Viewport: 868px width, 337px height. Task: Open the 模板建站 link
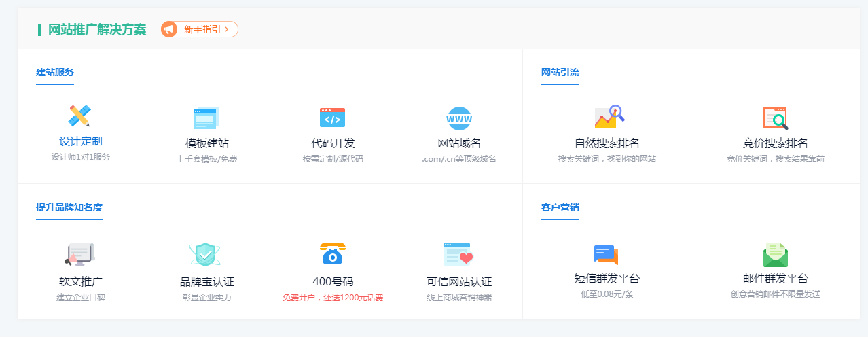pos(206,143)
